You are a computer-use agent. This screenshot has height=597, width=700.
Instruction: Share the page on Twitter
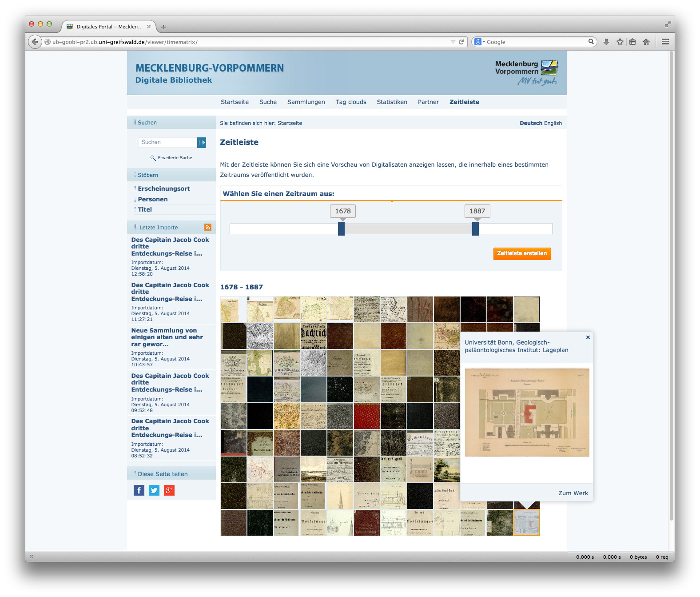154,490
